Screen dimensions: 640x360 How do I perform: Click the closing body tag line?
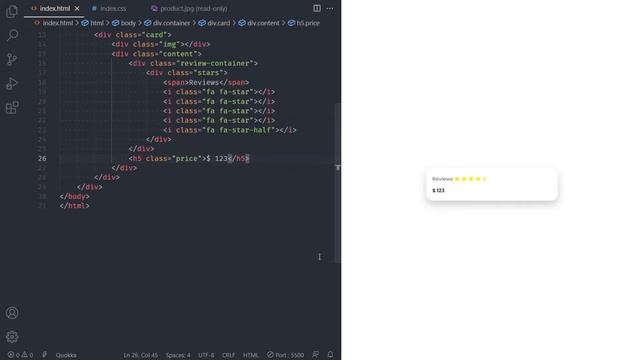click(x=74, y=196)
